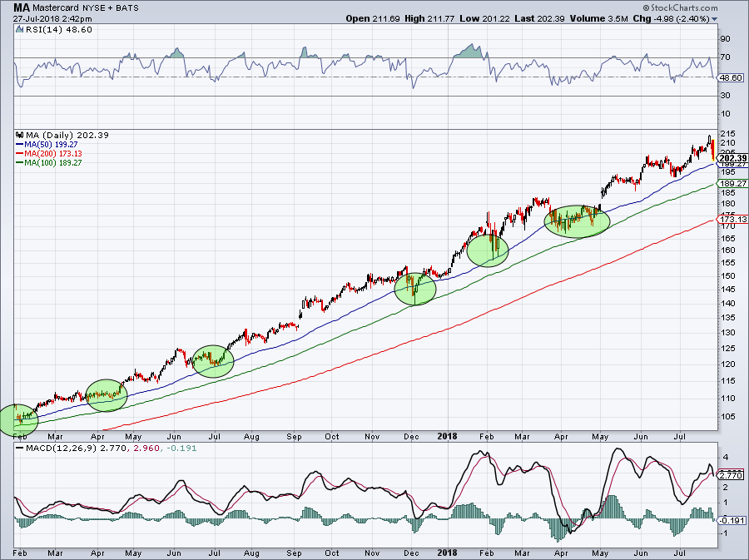The image size is (749, 560).
Task: Select the Last 202.39 value in header
Action: pyautogui.click(x=540, y=19)
